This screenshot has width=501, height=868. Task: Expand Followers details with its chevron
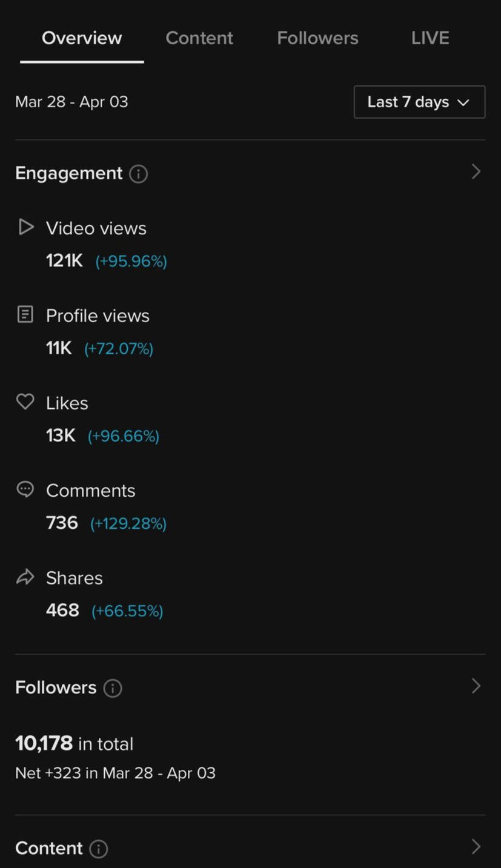pyautogui.click(x=476, y=686)
